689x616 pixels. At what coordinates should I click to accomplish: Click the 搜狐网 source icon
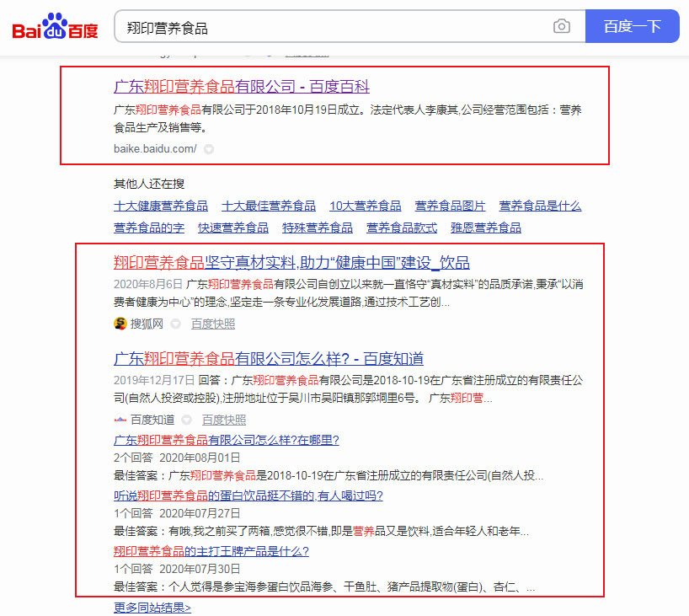pyautogui.click(x=120, y=324)
